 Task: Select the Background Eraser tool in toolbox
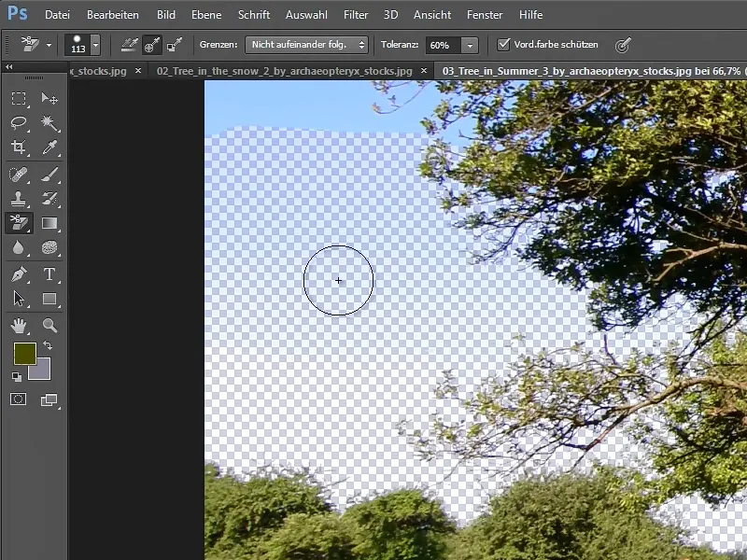pyautogui.click(x=19, y=223)
